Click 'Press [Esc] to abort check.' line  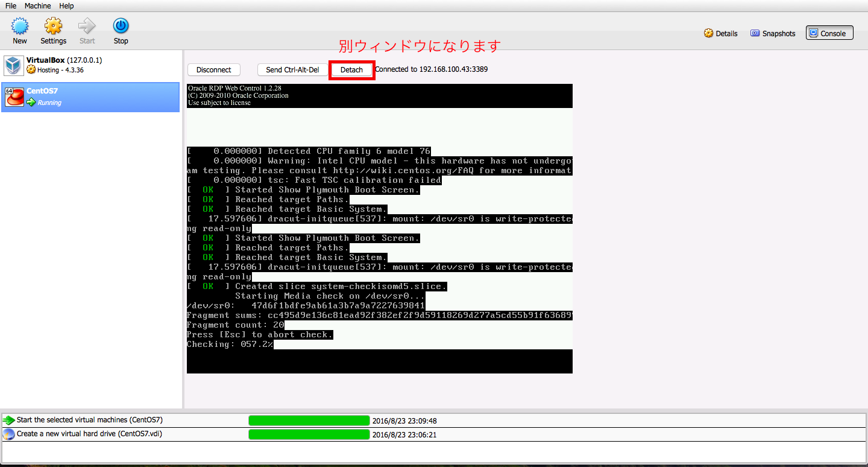click(260, 335)
